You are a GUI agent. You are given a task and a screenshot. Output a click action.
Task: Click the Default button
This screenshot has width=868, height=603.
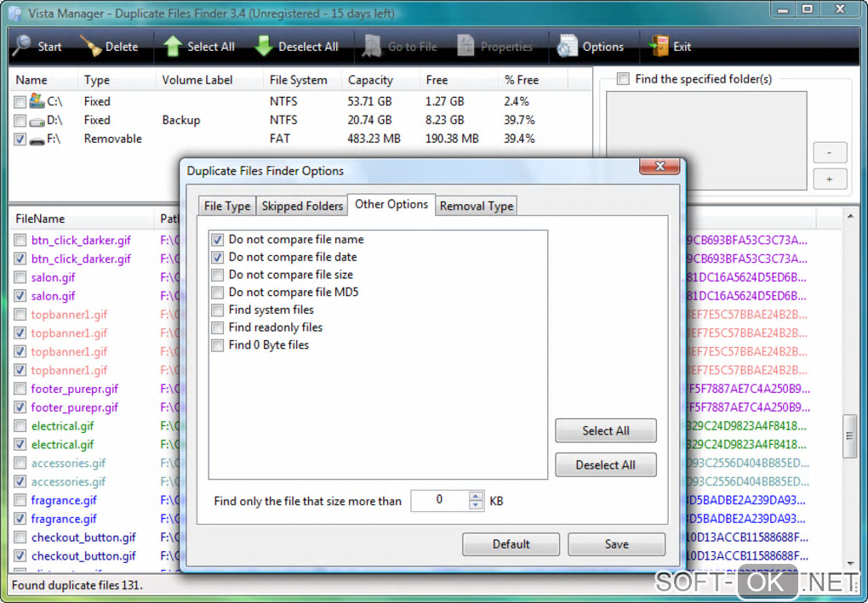pyautogui.click(x=511, y=543)
